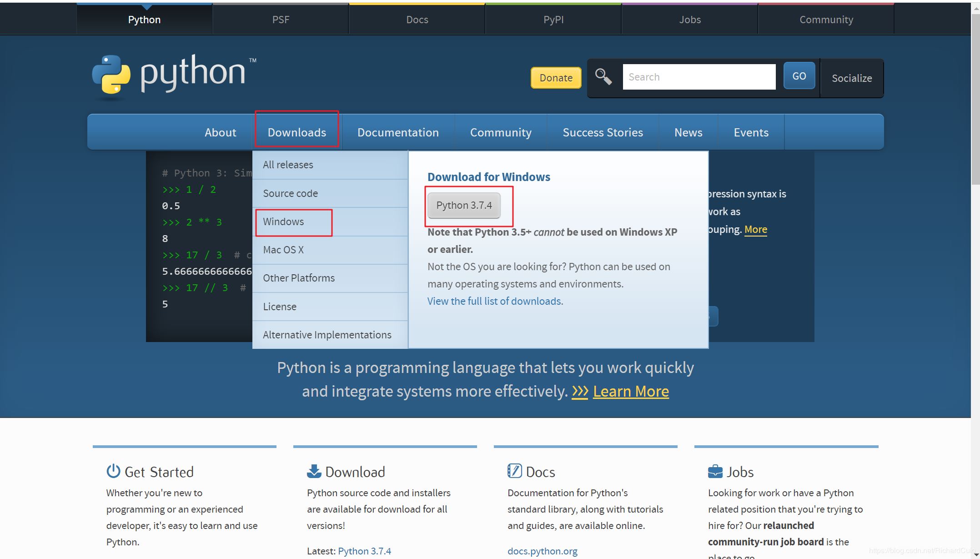The height and width of the screenshot is (559, 980).
Task: Click the Donate button
Action: tap(555, 78)
